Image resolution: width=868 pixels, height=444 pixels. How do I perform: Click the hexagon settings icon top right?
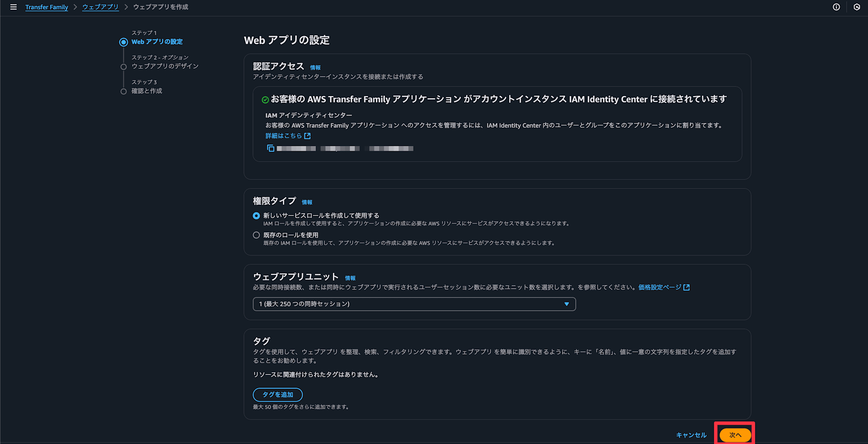pos(857,7)
